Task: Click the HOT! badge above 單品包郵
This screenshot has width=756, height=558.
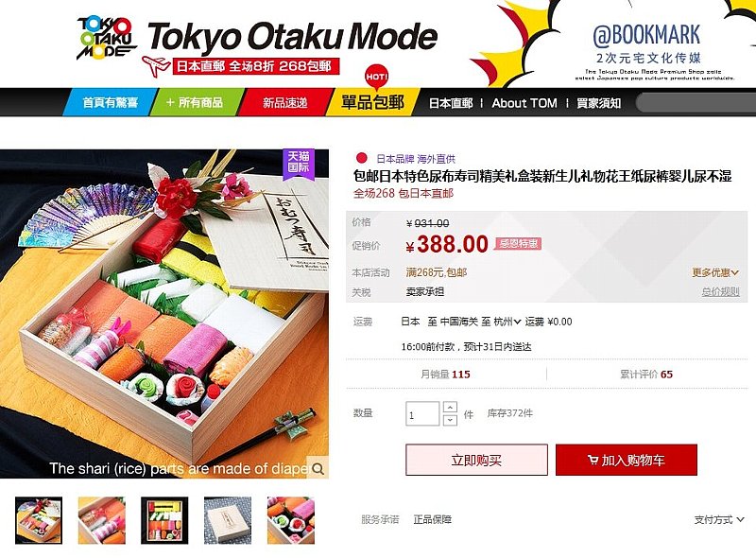Action: point(376,77)
